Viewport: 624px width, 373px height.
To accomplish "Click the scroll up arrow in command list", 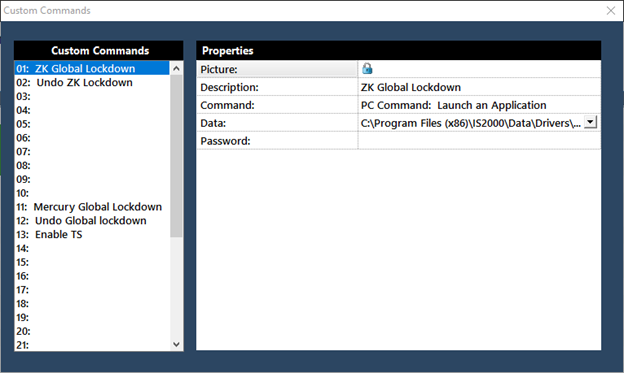I will click(176, 68).
